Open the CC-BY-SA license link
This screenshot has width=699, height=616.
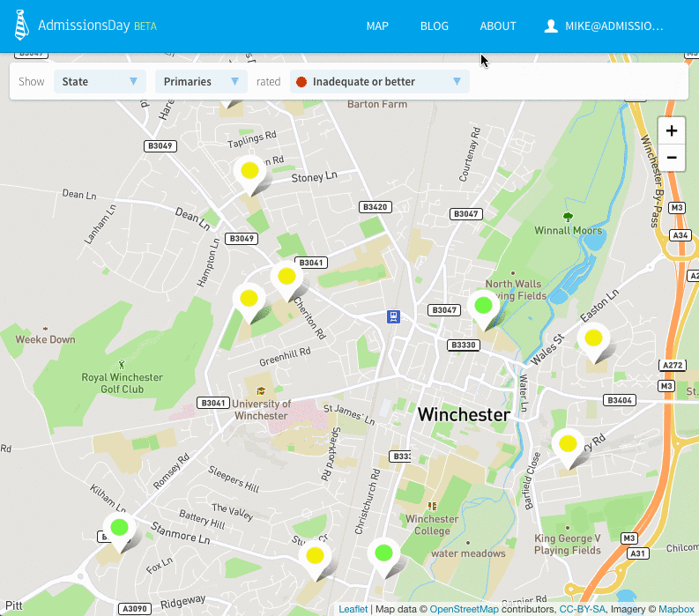click(x=582, y=609)
